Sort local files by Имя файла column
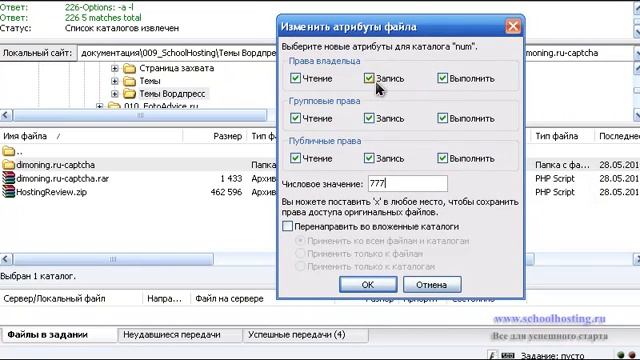Viewport: 640px width, 360px height. click(x=91, y=136)
